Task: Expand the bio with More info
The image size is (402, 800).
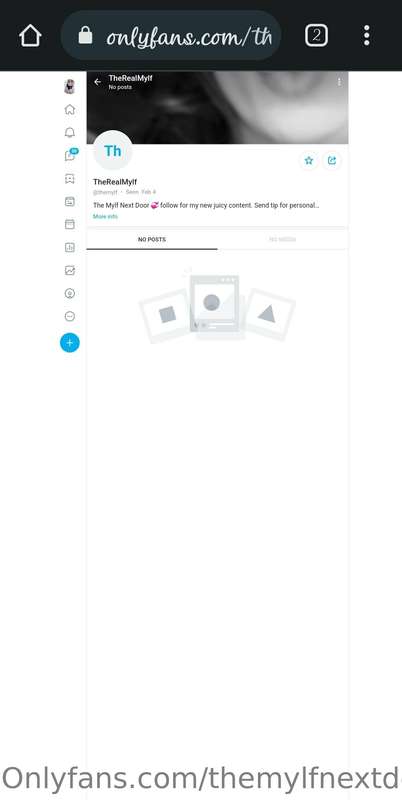Action: coord(105,216)
